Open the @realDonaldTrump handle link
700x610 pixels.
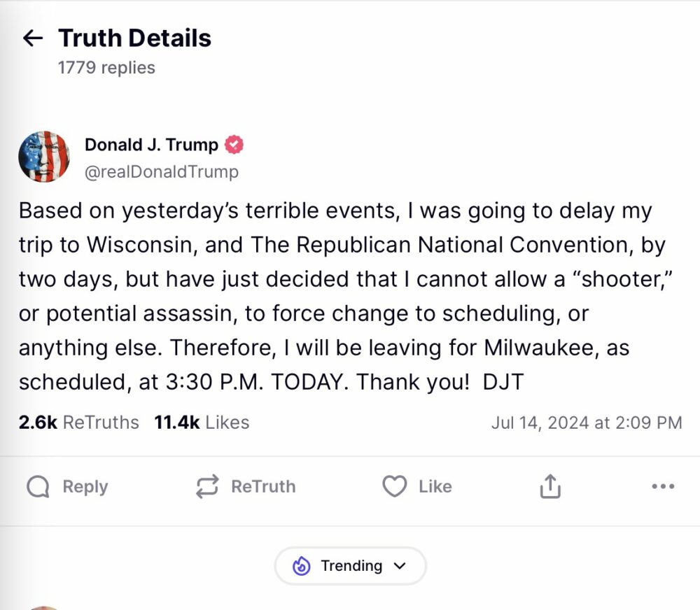tap(161, 171)
